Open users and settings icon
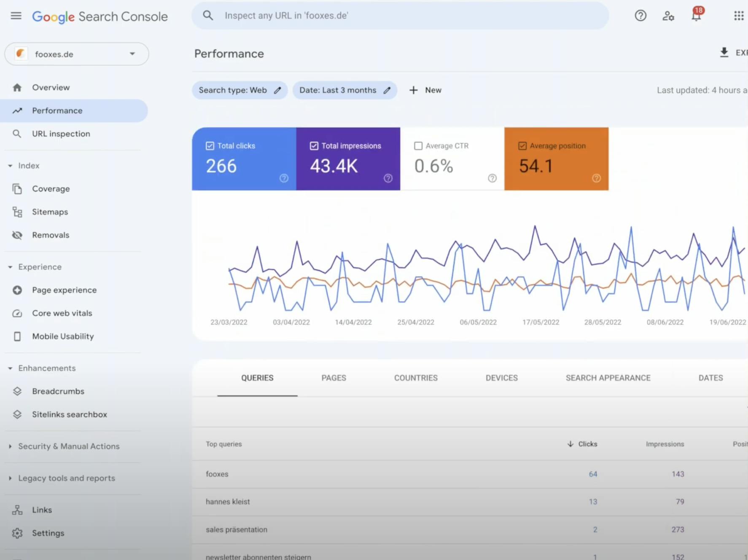Image resolution: width=748 pixels, height=560 pixels. pos(668,16)
